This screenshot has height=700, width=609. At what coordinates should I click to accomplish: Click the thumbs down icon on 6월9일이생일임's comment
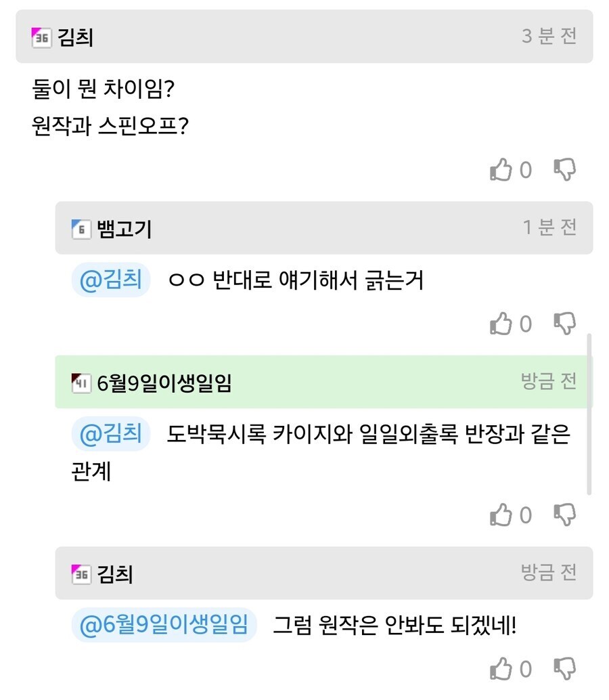pyautogui.click(x=566, y=515)
